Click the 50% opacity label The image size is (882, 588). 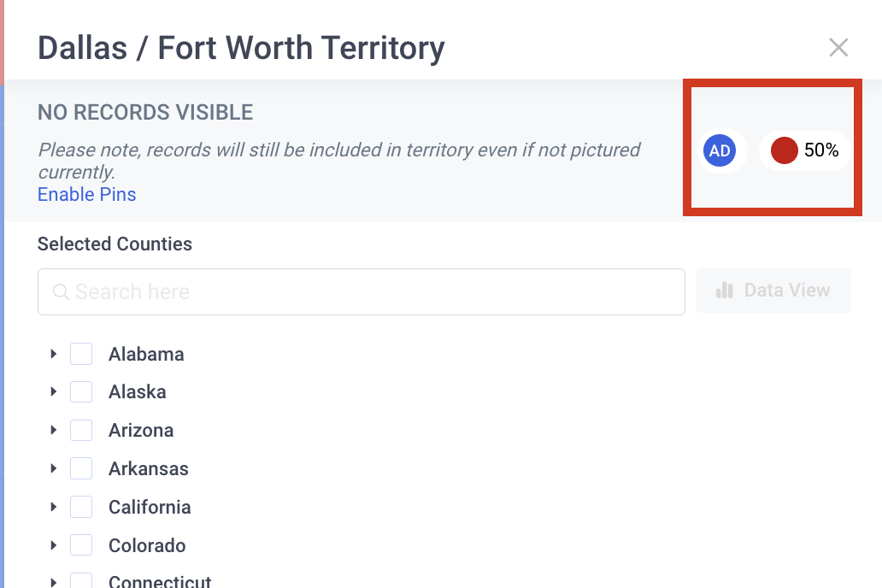point(821,150)
